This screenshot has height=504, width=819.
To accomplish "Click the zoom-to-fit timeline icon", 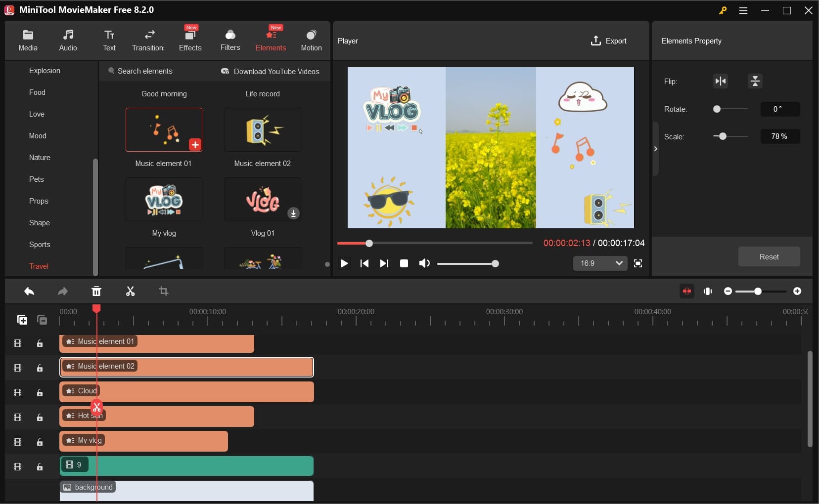I will [x=708, y=291].
